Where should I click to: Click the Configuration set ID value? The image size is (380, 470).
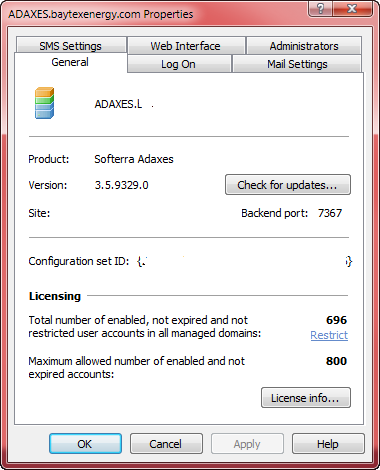244,261
